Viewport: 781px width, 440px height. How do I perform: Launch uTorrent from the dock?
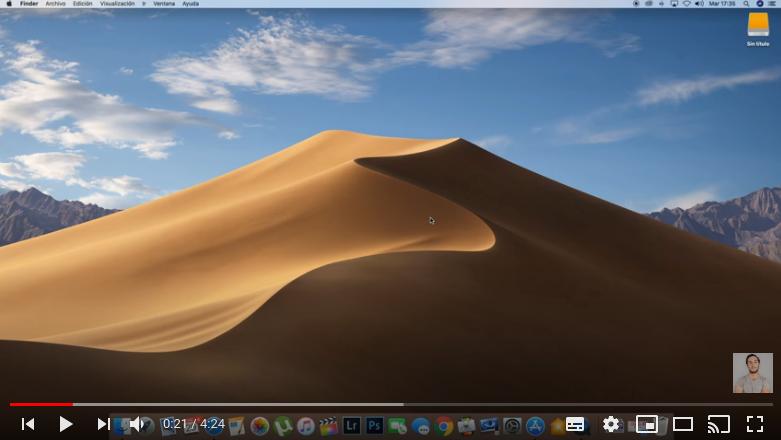click(x=282, y=426)
